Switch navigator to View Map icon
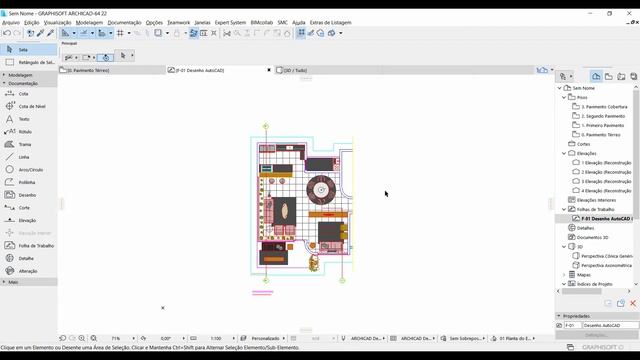Screen dimensions: 640x360 click(x=609, y=76)
